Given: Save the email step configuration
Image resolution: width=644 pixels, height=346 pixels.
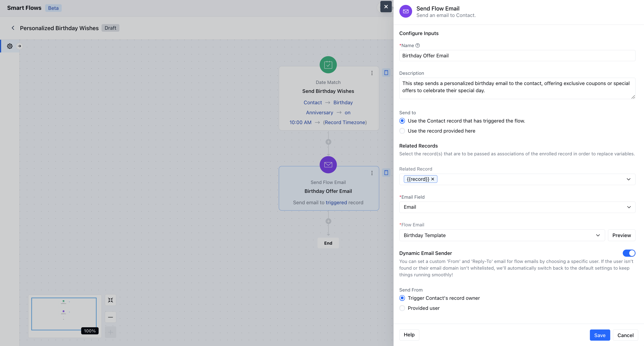Looking at the screenshot, I should click(x=600, y=335).
